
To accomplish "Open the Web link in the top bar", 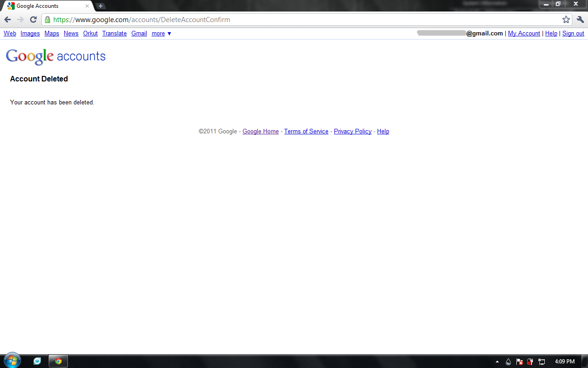I will (10, 34).
